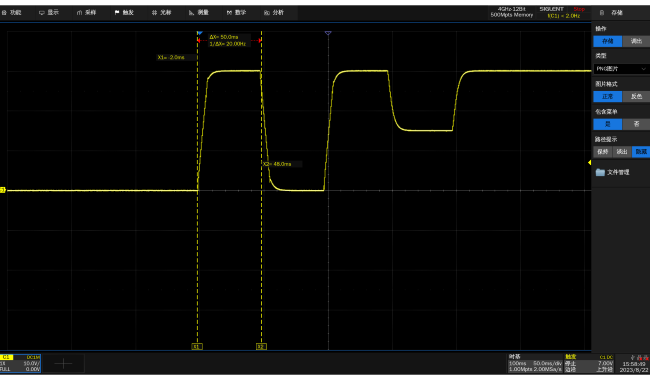Open the 功能 (Utility) menu
650x380 pixels.
click(x=12, y=13)
